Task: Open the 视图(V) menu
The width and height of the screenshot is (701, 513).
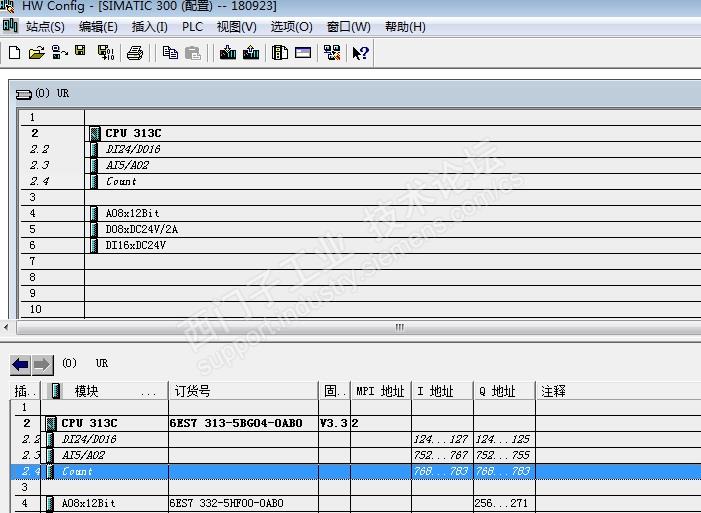Action: coord(236,27)
